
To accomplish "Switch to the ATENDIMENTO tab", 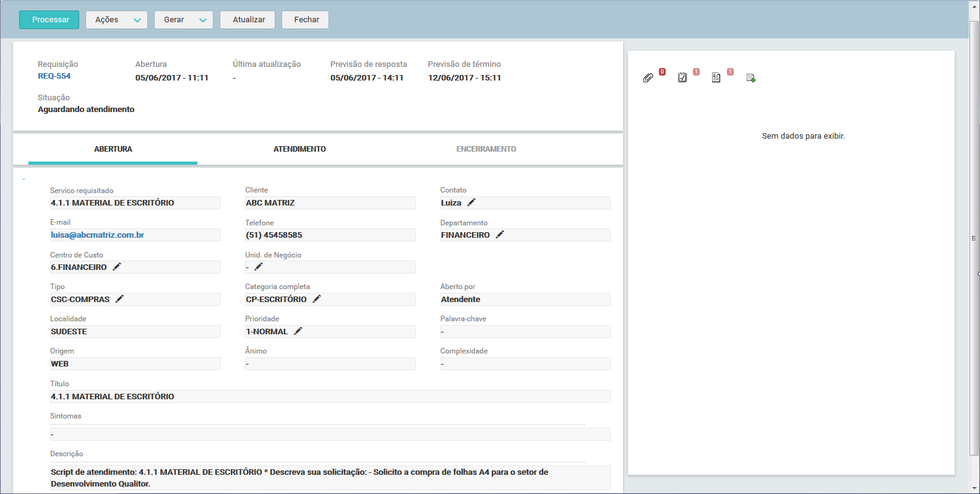I will coord(299,149).
